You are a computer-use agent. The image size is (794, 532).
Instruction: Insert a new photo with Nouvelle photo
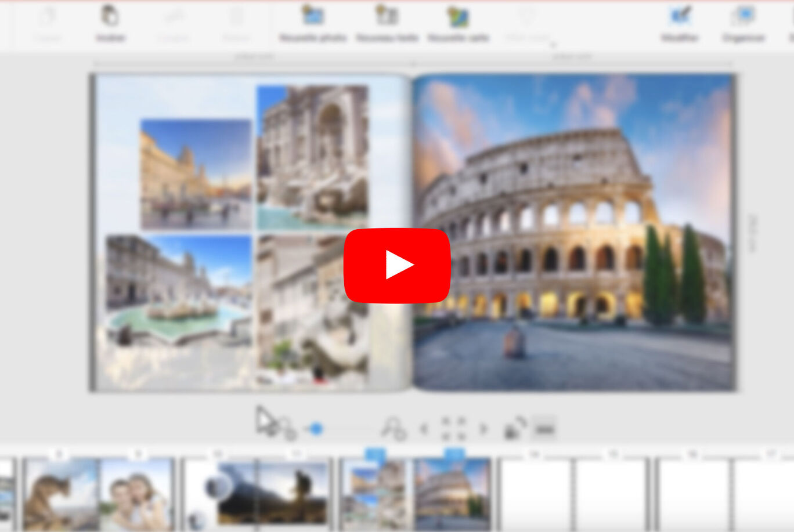tap(313, 23)
